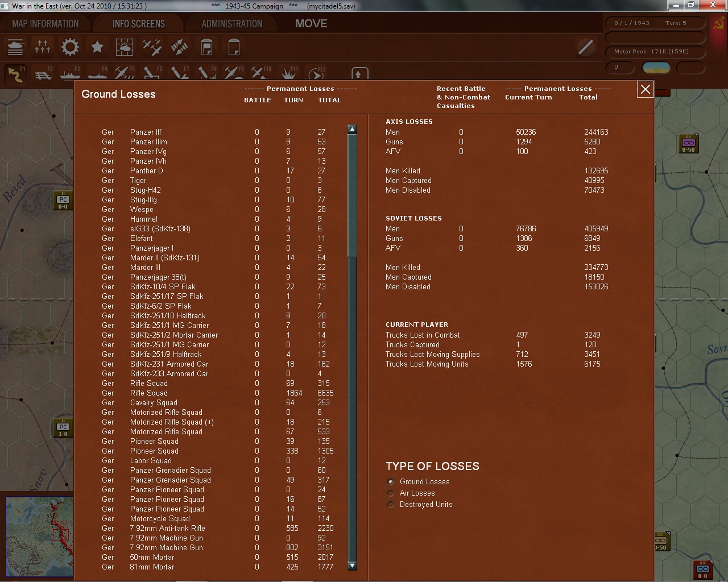The width and height of the screenshot is (728, 582).
Task: Close the Ground Losses window
Action: coord(645,89)
